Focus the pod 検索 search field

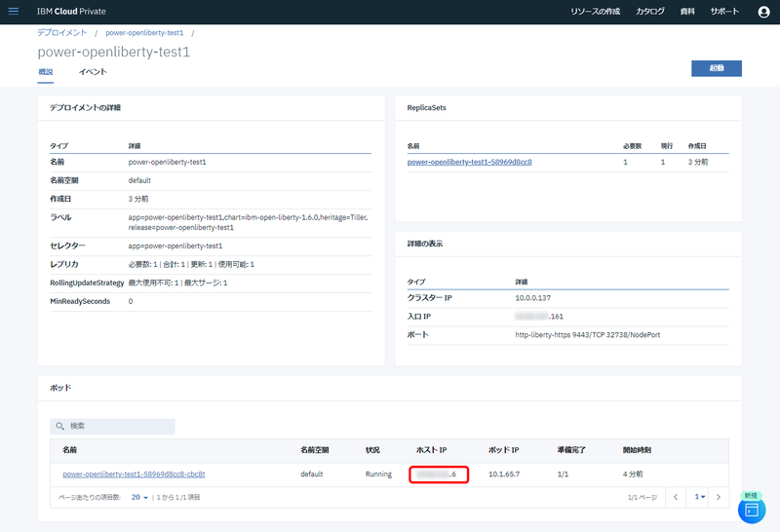point(112,426)
